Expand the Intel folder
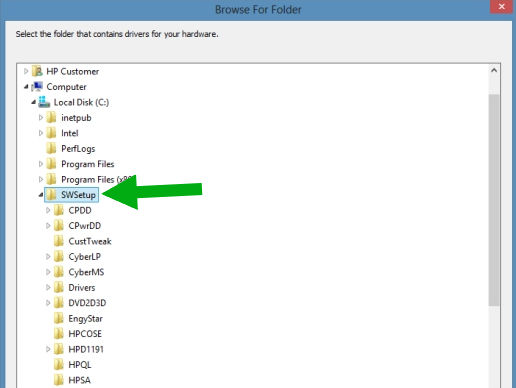516x388 pixels. pos(41,133)
